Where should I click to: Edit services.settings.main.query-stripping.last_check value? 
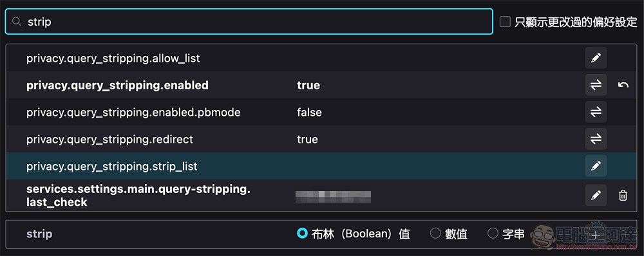[596, 196]
